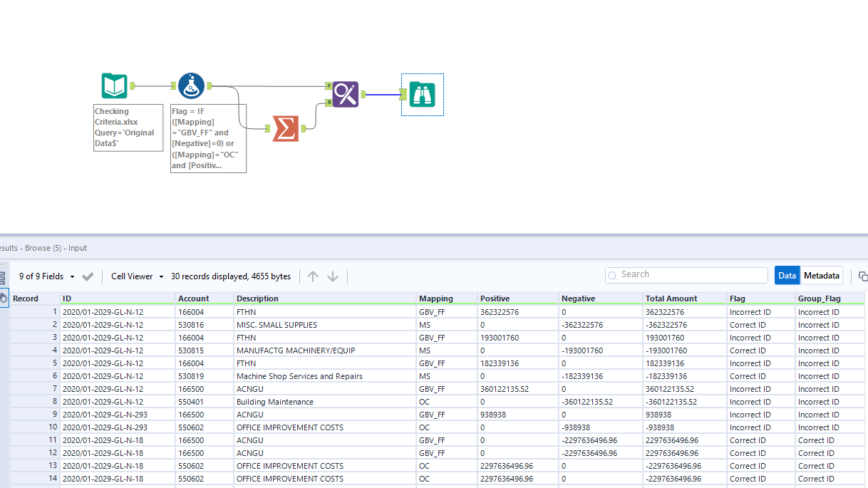The width and height of the screenshot is (868, 488).
Task: Select the Formula tool with the Flag expression
Action: pyautogui.click(x=190, y=85)
